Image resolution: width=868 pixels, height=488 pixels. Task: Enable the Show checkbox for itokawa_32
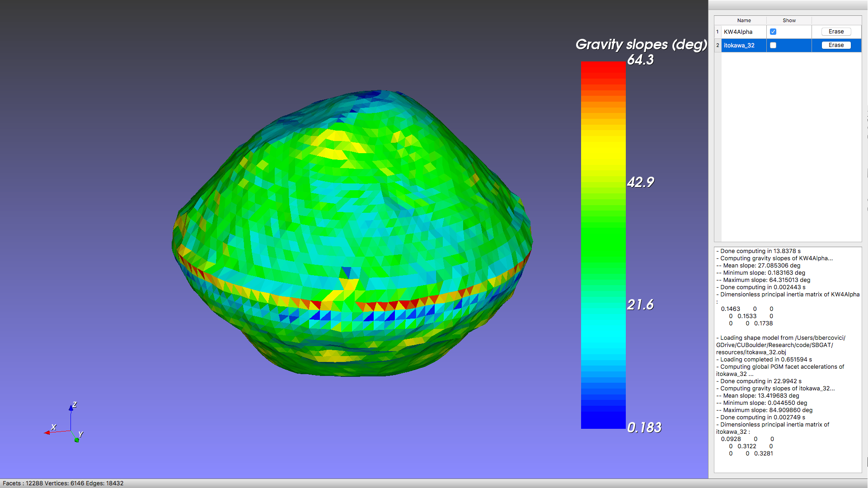tap(773, 45)
